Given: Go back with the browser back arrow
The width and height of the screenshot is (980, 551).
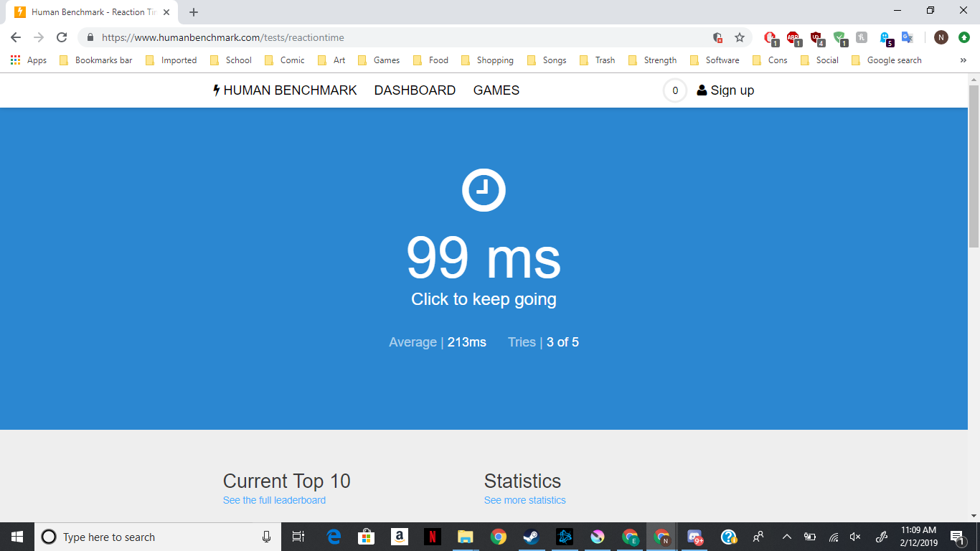Looking at the screenshot, I should 16,37.
